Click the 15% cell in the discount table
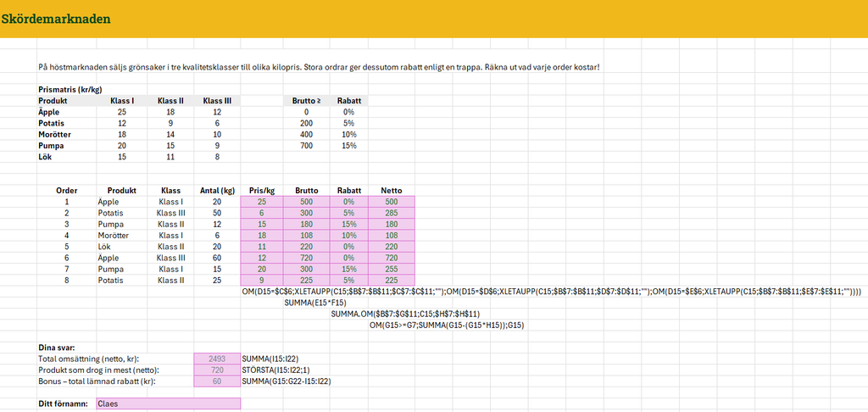868x412 pixels. [348, 146]
